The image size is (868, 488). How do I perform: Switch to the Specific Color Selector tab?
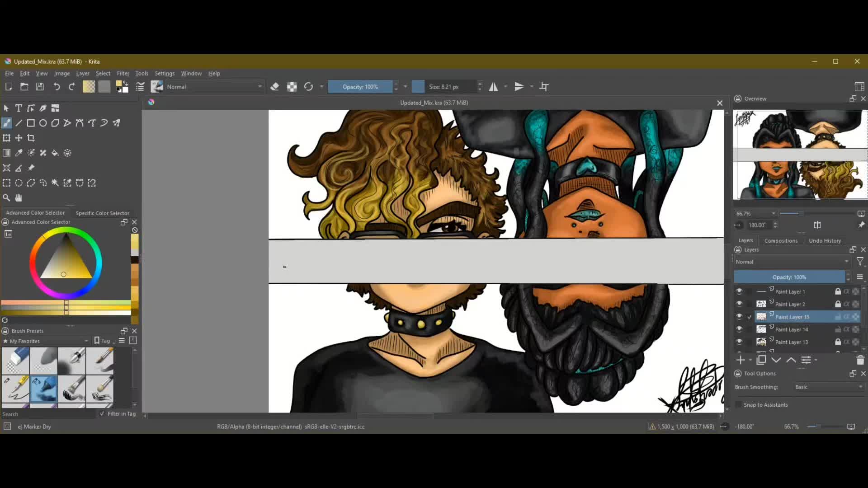[102, 213]
